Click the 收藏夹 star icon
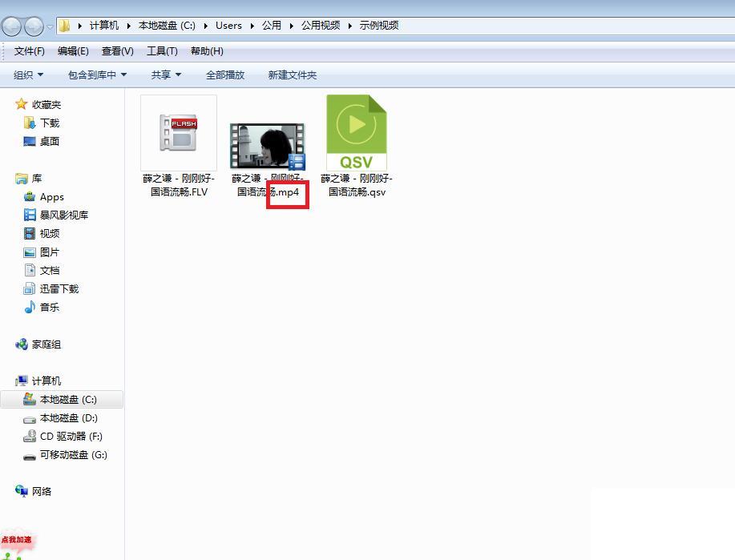735x560 pixels. point(21,104)
